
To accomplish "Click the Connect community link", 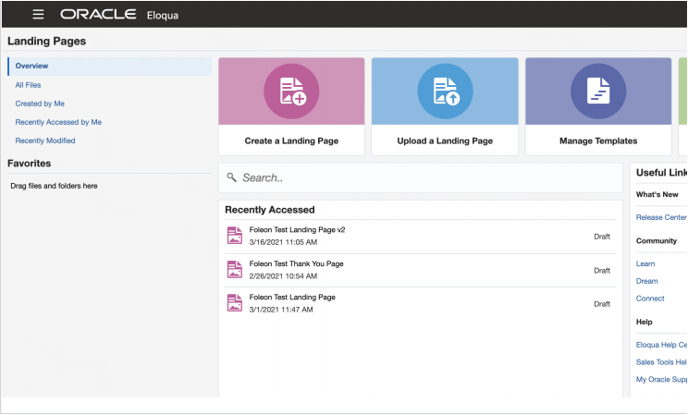I will pyautogui.click(x=650, y=298).
